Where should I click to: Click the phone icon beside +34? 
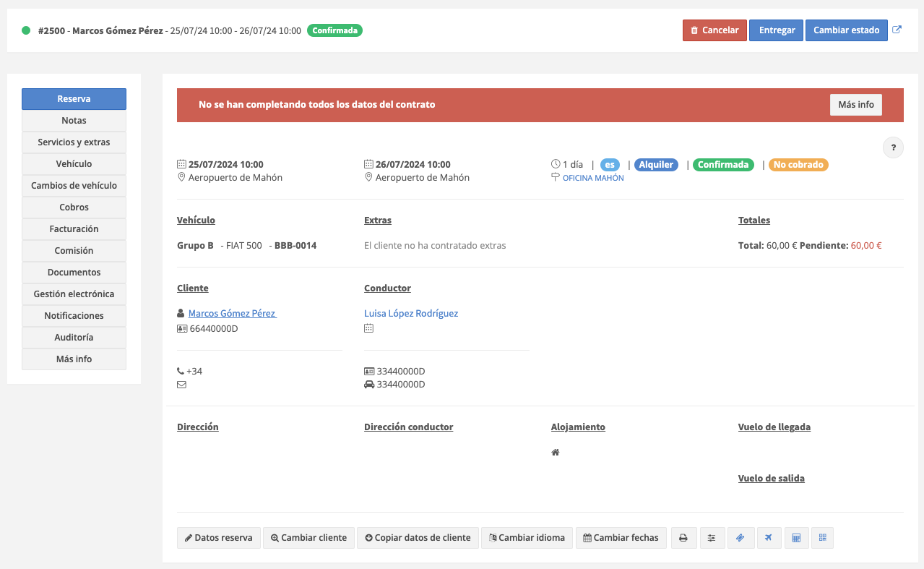pos(181,372)
